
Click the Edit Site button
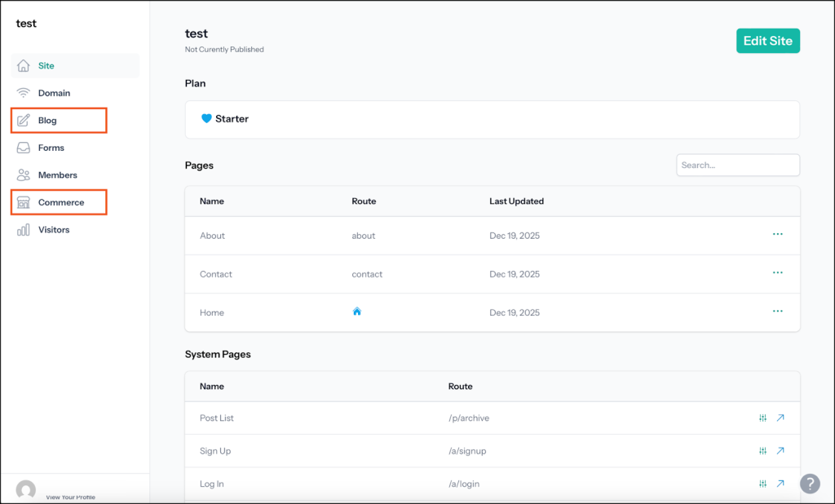(767, 41)
